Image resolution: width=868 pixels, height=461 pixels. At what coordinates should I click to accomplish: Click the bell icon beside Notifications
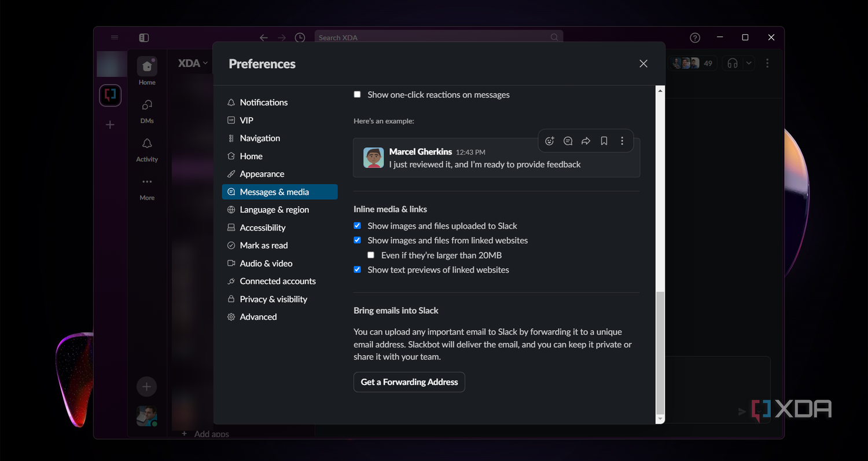[x=231, y=103]
